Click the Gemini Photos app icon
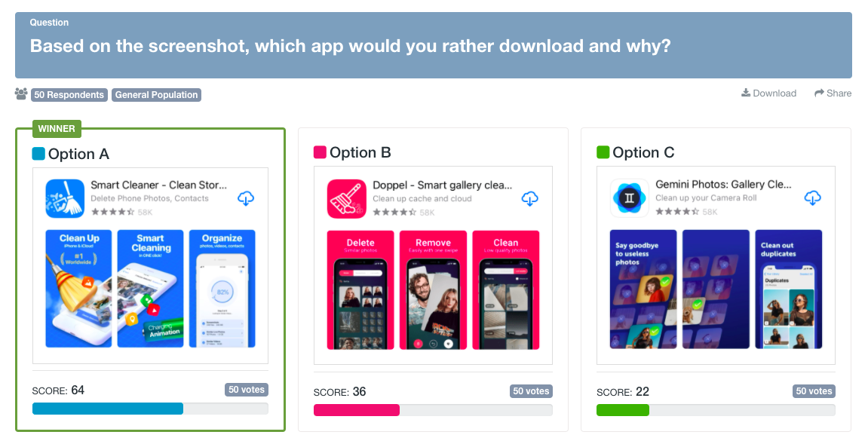This screenshot has height=444, width=868. point(630,198)
